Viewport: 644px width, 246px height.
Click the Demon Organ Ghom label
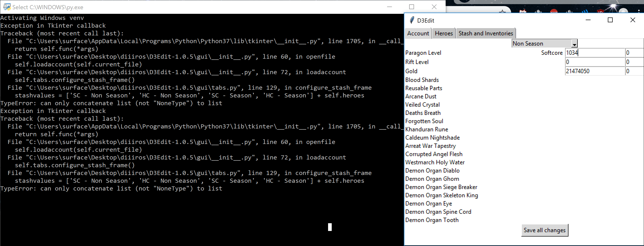point(432,179)
